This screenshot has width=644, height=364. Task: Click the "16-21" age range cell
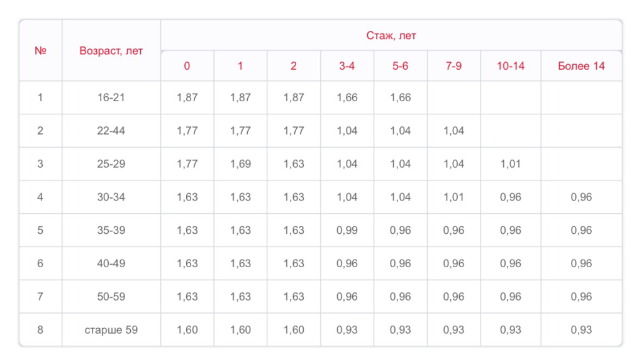tap(111, 97)
